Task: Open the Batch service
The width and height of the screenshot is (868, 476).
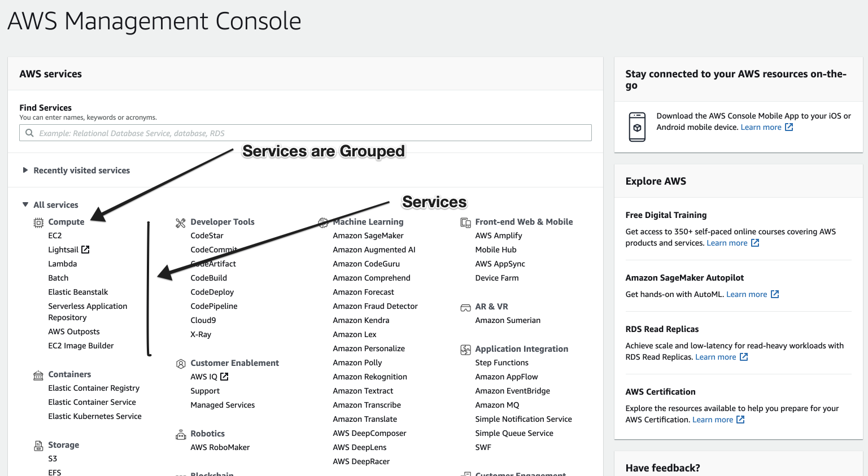Action: click(x=58, y=278)
